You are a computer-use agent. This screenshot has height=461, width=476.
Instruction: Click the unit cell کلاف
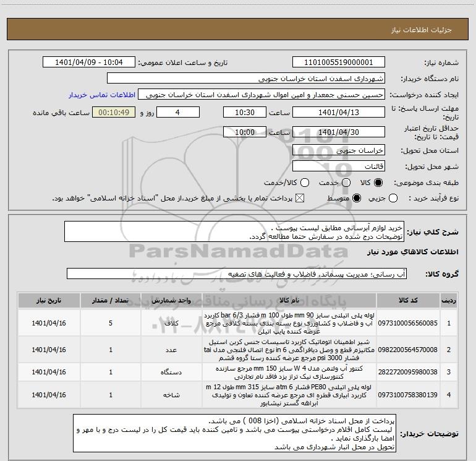pos(171,323)
